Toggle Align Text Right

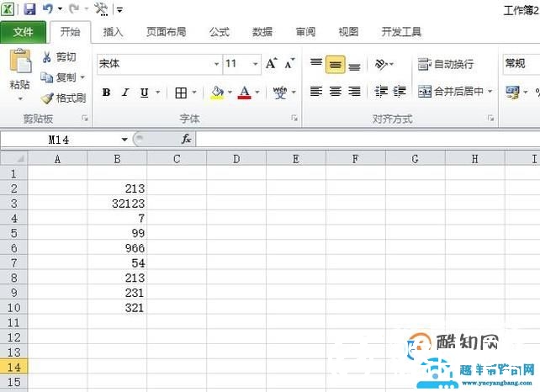[x=354, y=92]
